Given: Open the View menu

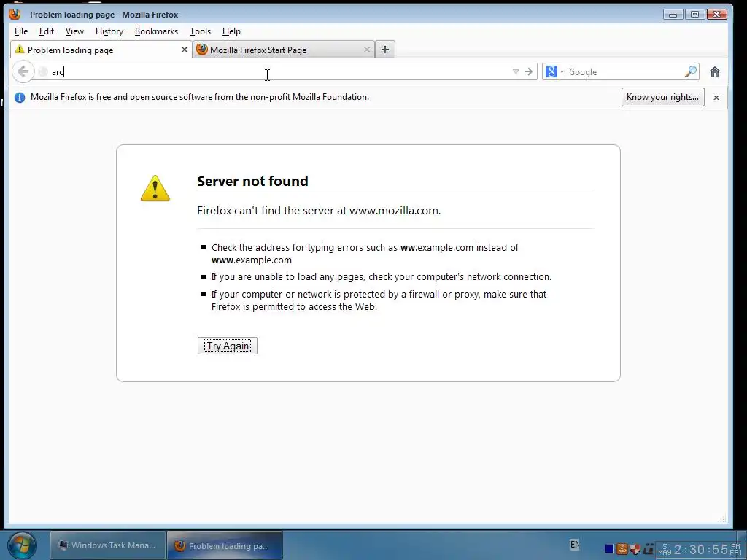Looking at the screenshot, I should tap(74, 31).
